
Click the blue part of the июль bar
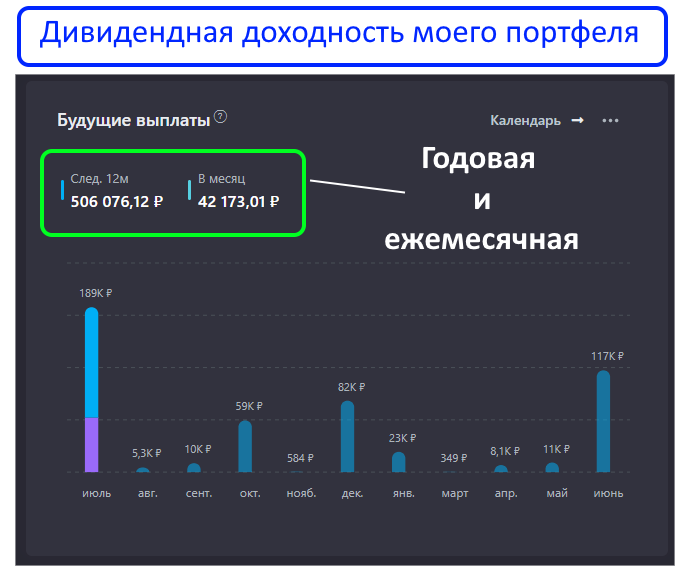pos(92,362)
